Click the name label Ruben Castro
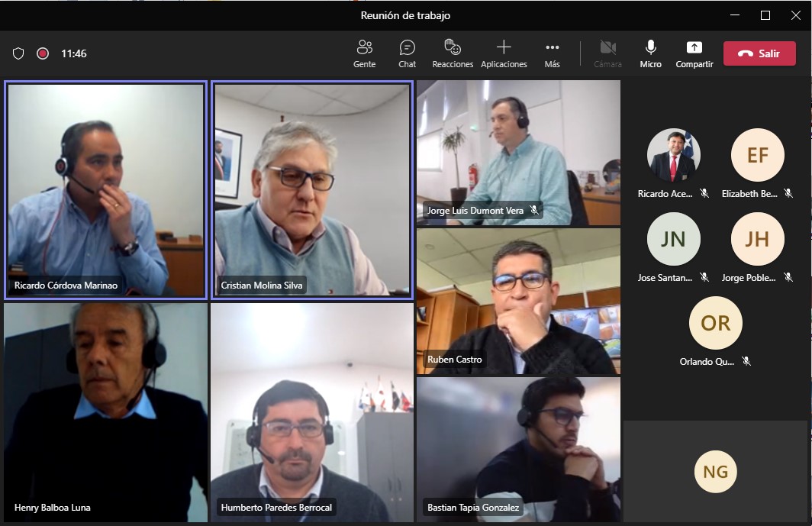 (x=455, y=359)
